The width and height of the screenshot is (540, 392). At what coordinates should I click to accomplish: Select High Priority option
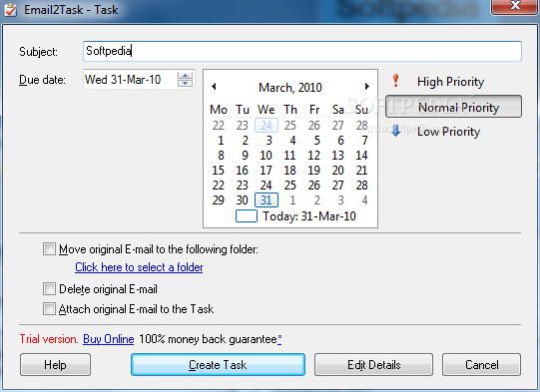(x=450, y=82)
